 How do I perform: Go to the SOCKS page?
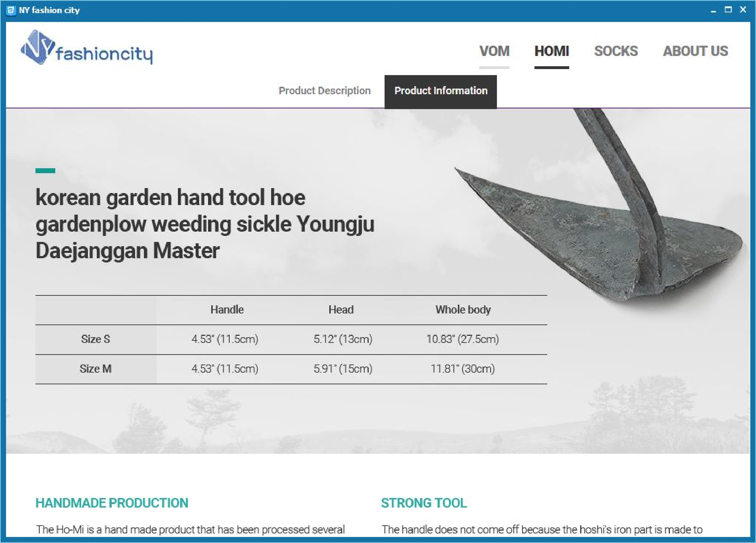pos(616,51)
